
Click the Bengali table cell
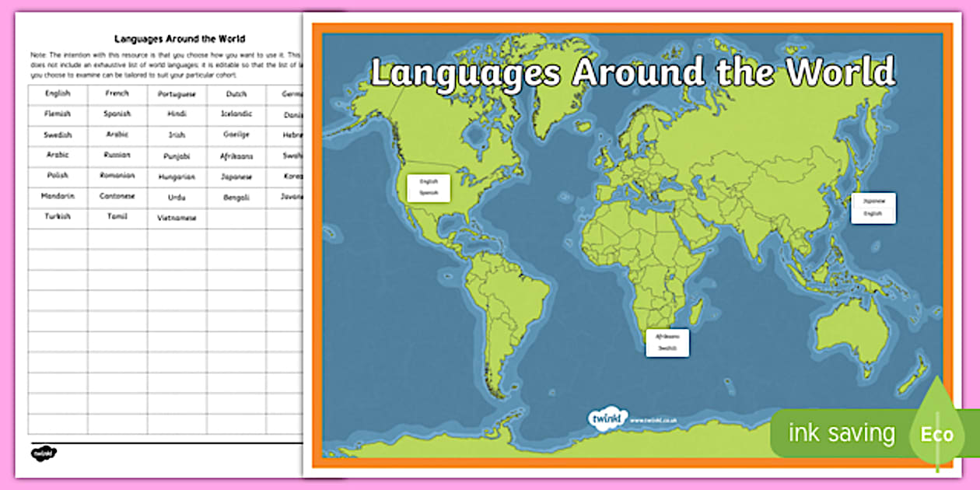point(236,198)
